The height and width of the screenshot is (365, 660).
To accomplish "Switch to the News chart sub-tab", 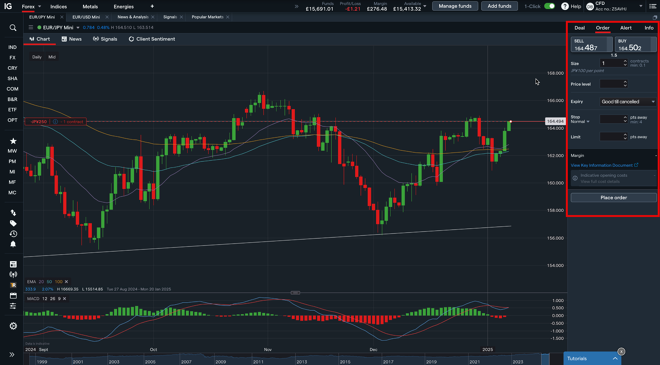I will click(72, 39).
